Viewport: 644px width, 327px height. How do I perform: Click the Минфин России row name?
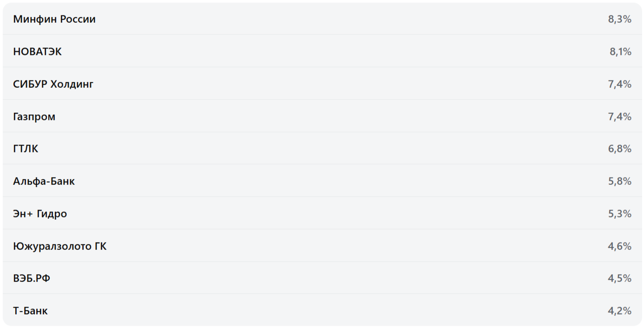pos(54,19)
